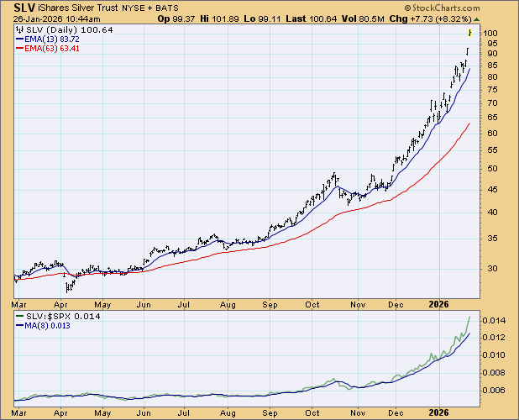
Task: Click the SLV:$SPX 0.014 legend entry
Action: [63, 317]
